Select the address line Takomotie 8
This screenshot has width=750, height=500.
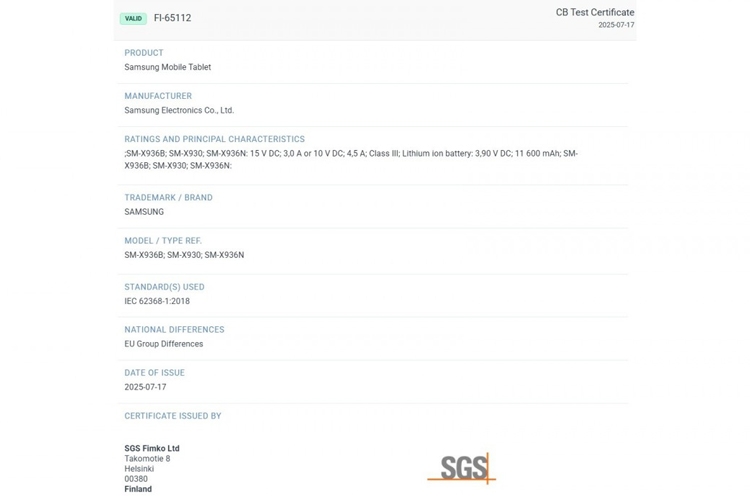coord(147,458)
